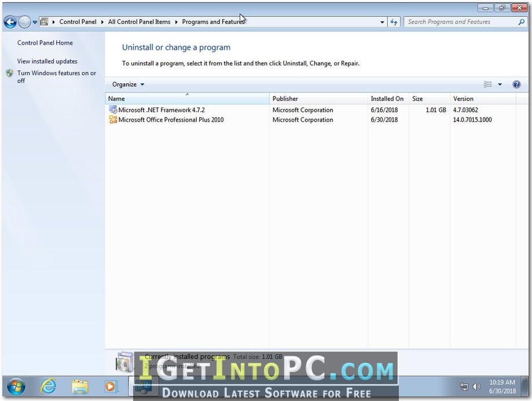Image resolution: width=532 pixels, height=401 pixels.
Task: Open View installed updates link
Action: (x=47, y=61)
